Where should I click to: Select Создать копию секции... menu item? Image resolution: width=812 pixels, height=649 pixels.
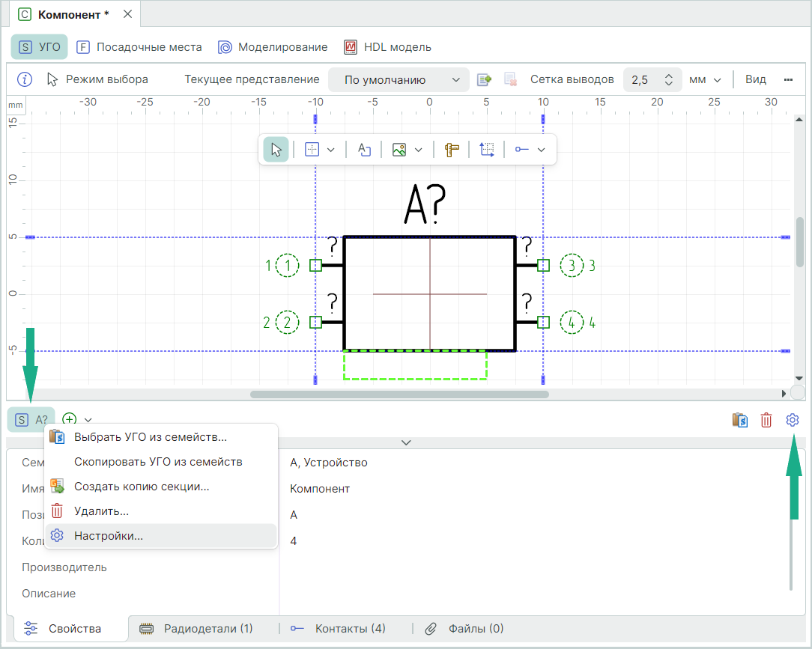pyautogui.click(x=141, y=487)
